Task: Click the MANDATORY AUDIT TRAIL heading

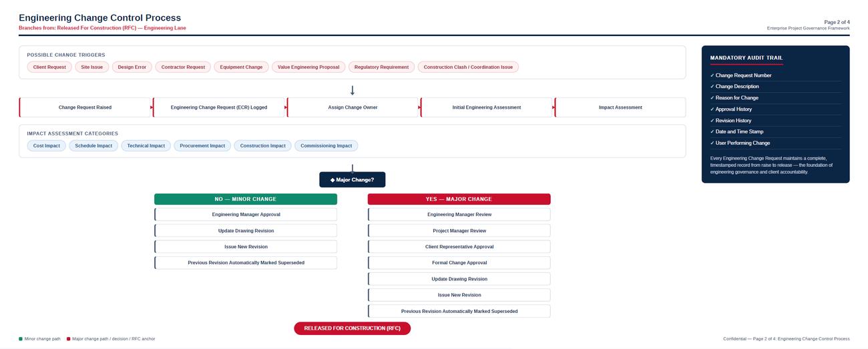Action: pyautogui.click(x=746, y=58)
